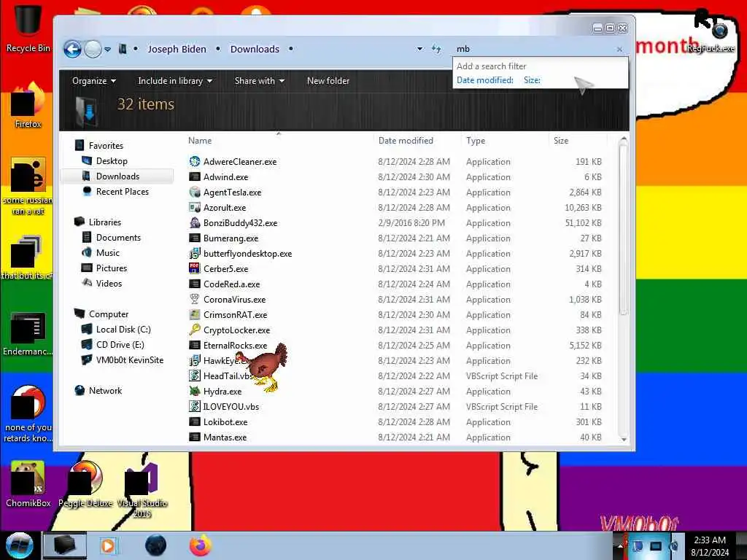
Task: Select the AdwereCleaner.exe file icon
Action: pos(194,161)
